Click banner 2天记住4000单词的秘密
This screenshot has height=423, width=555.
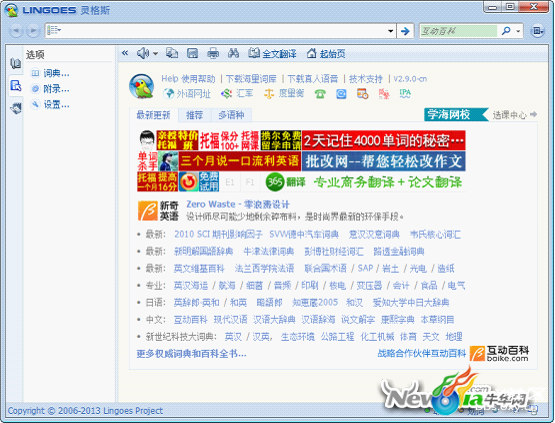click(383, 141)
